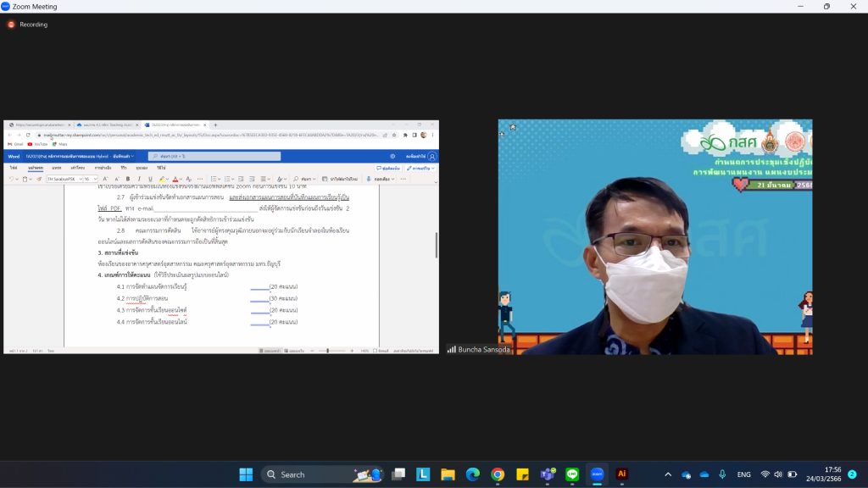Click the Word search box in the blue header

pyautogui.click(x=214, y=157)
